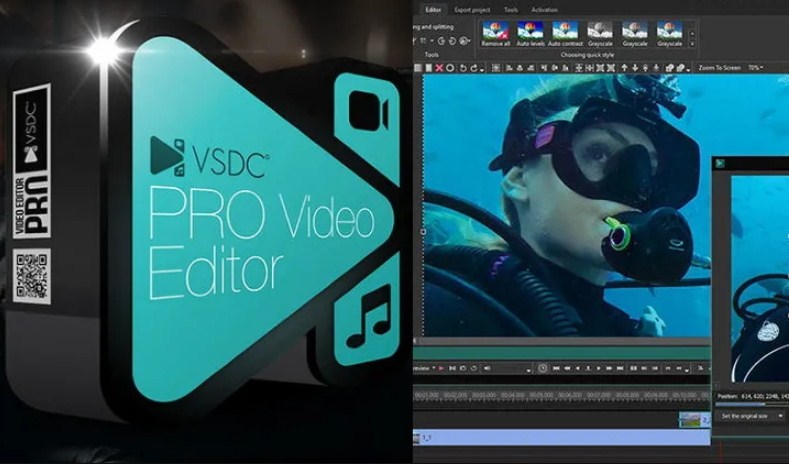Apply the first Grayscale quick style
Screen dimensions: 789x464
tap(600, 34)
